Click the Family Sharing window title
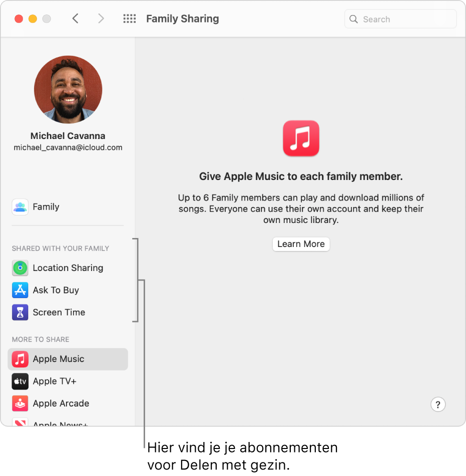466x476 pixels. pos(182,19)
